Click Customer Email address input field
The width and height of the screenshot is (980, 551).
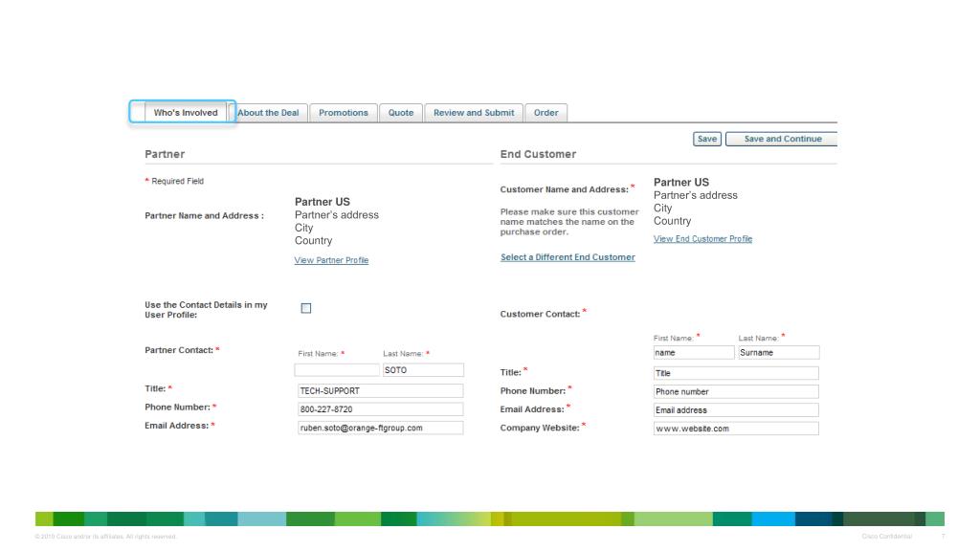[736, 409]
